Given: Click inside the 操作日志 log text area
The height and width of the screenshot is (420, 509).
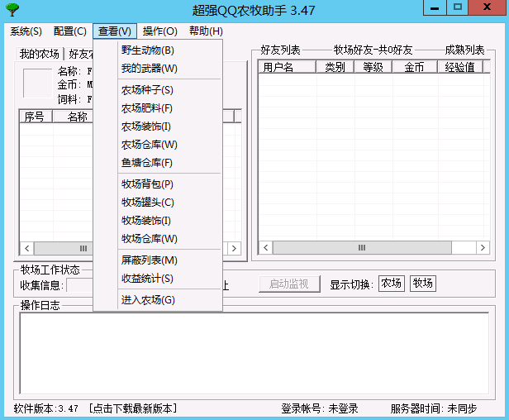Looking at the screenshot, I should point(254,353).
